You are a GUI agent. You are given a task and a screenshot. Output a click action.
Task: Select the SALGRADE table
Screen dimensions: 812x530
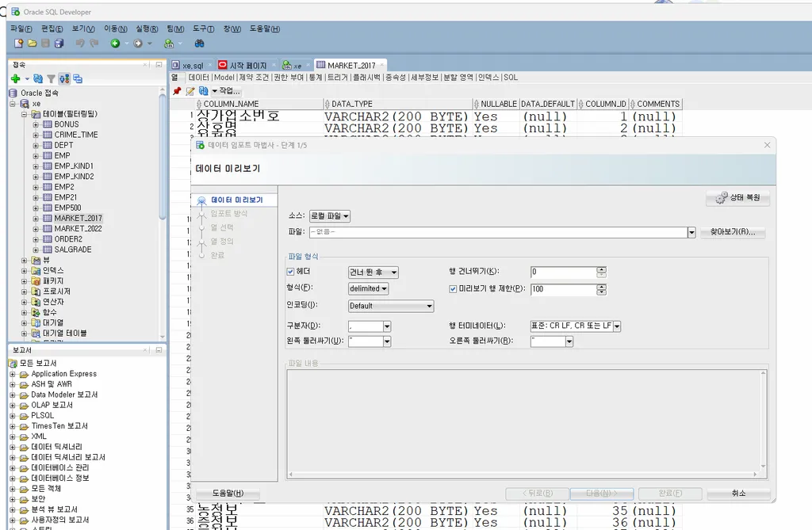point(73,250)
